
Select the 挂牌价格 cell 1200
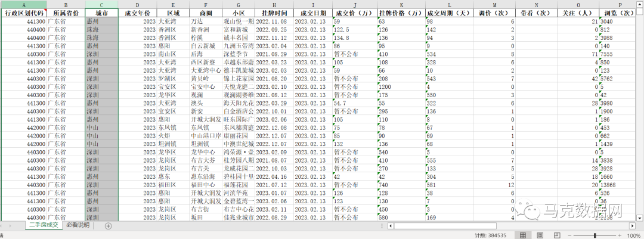pos(401,86)
